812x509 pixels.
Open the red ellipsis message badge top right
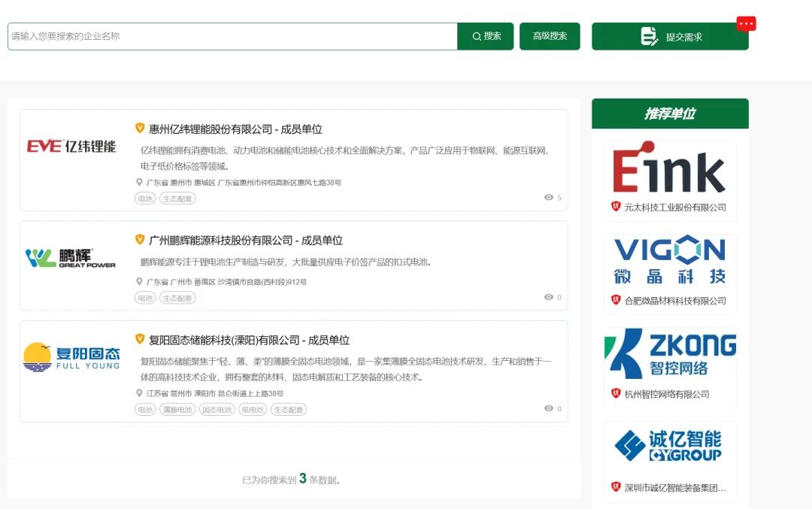tap(746, 23)
